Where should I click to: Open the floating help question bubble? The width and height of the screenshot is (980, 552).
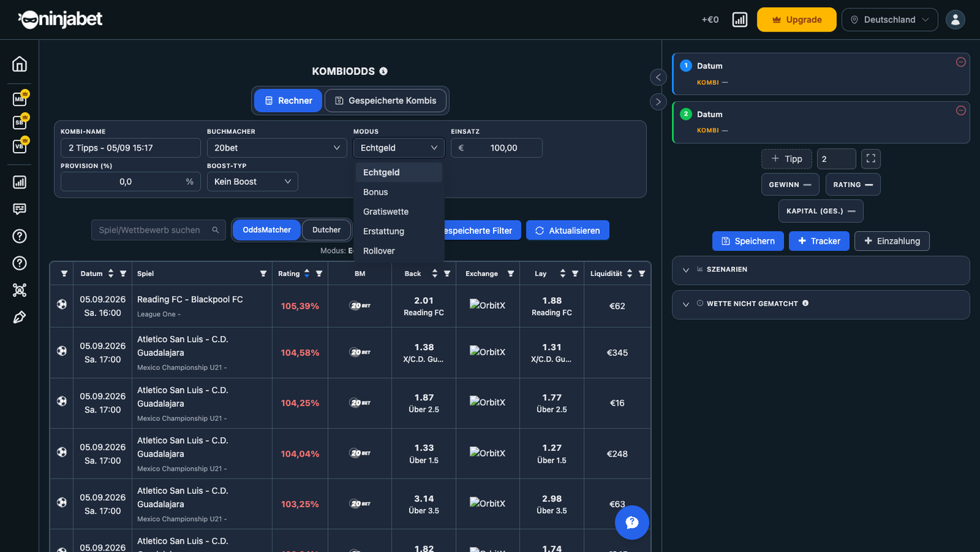tap(632, 523)
